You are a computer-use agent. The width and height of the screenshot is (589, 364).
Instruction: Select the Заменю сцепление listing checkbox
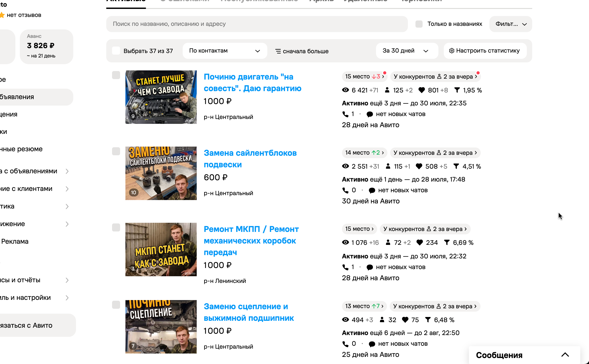116,305
